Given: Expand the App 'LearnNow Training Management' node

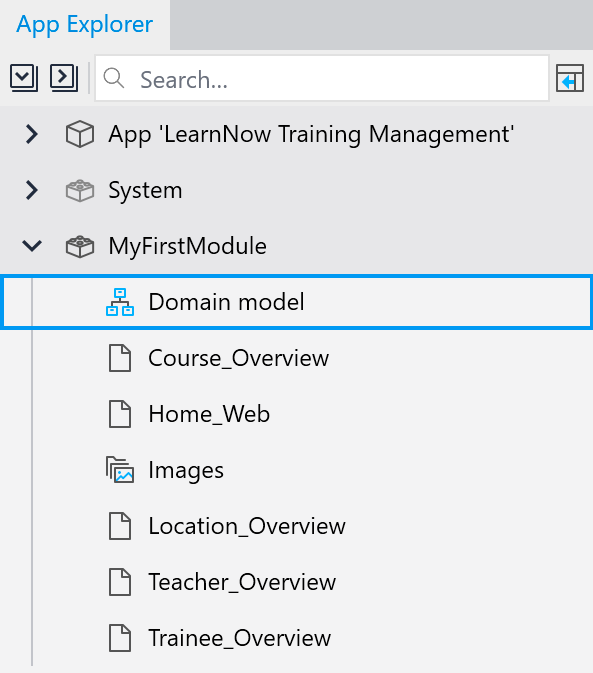Looking at the screenshot, I should [32, 134].
